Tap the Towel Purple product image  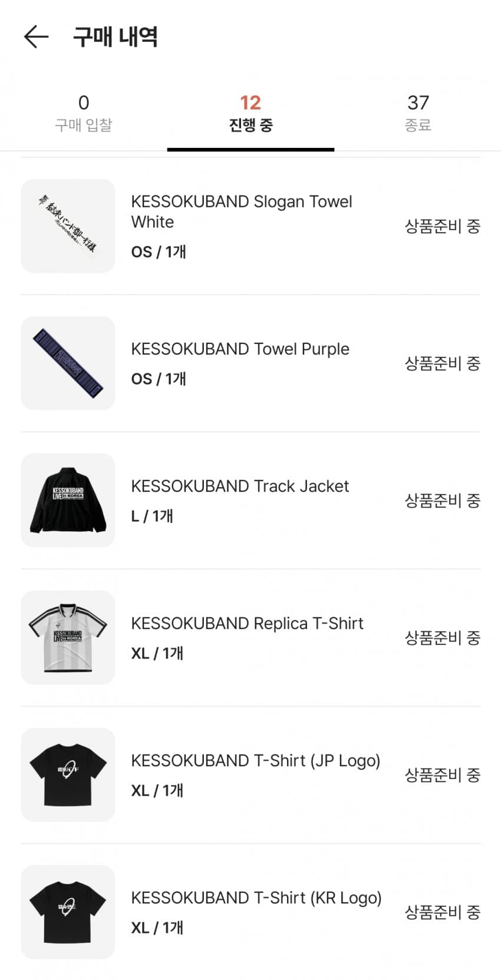click(68, 363)
